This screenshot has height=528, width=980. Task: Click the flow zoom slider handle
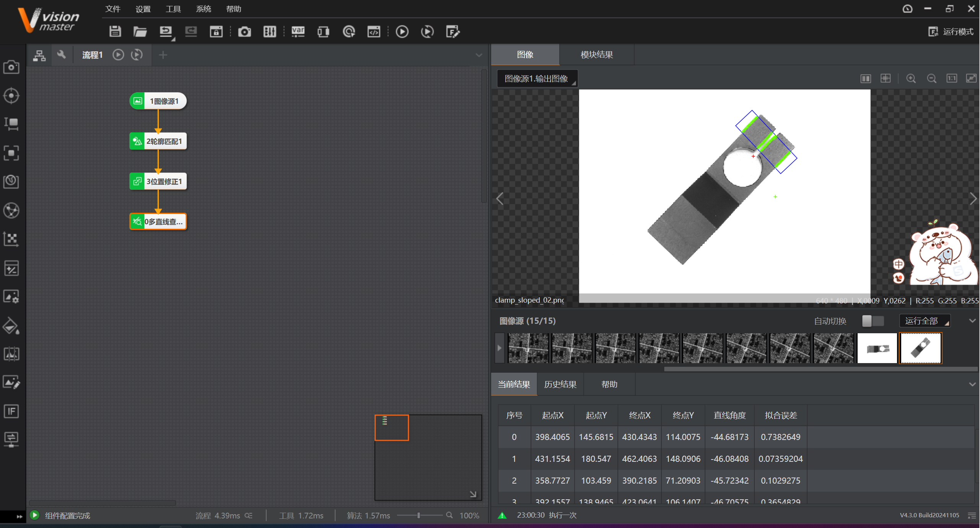point(418,515)
